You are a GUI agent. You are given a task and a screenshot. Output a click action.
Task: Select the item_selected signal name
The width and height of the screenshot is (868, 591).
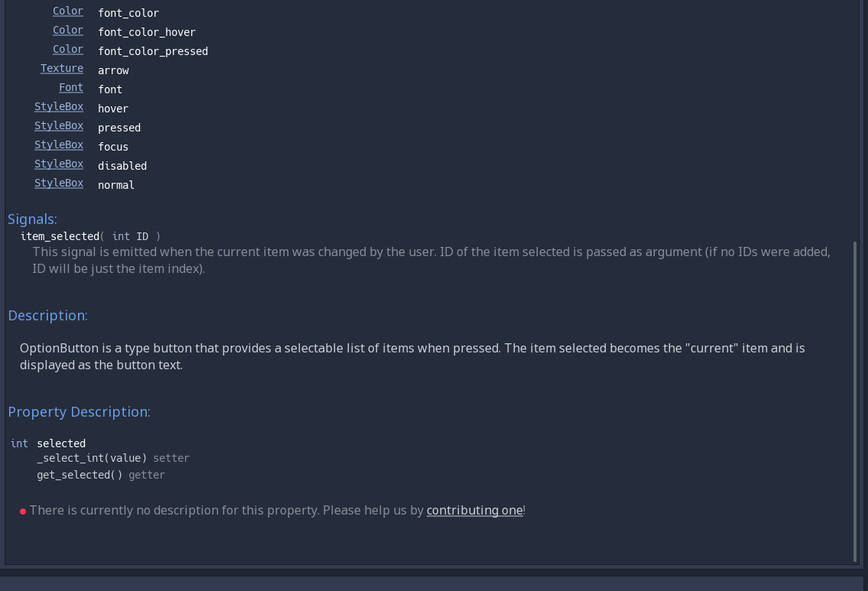pos(59,236)
